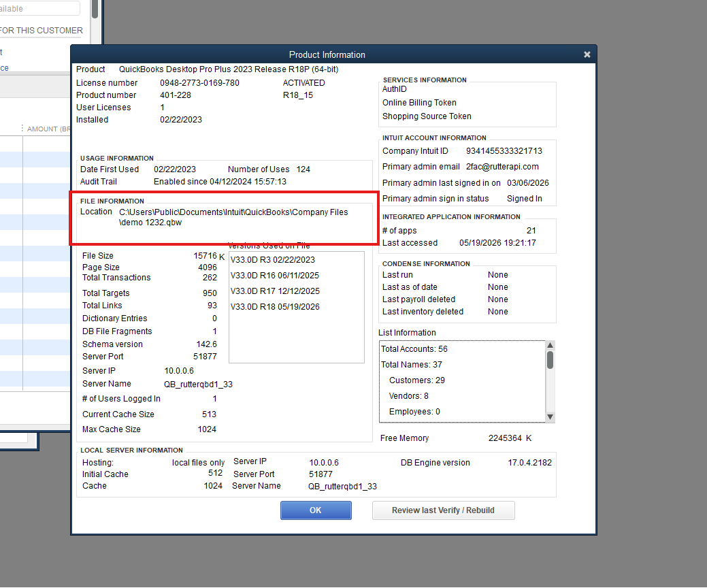Screen dimensions: 707x588
Task: Click primary admin email 2fac@rutterapi.com
Action: (502, 166)
